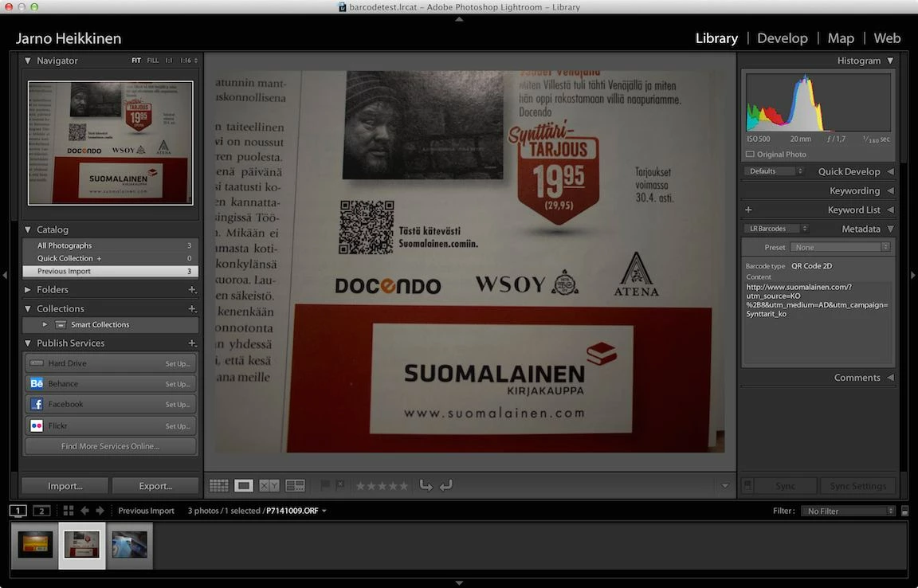Click the Behance service icon
This screenshot has height=588, width=918.
(37, 383)
